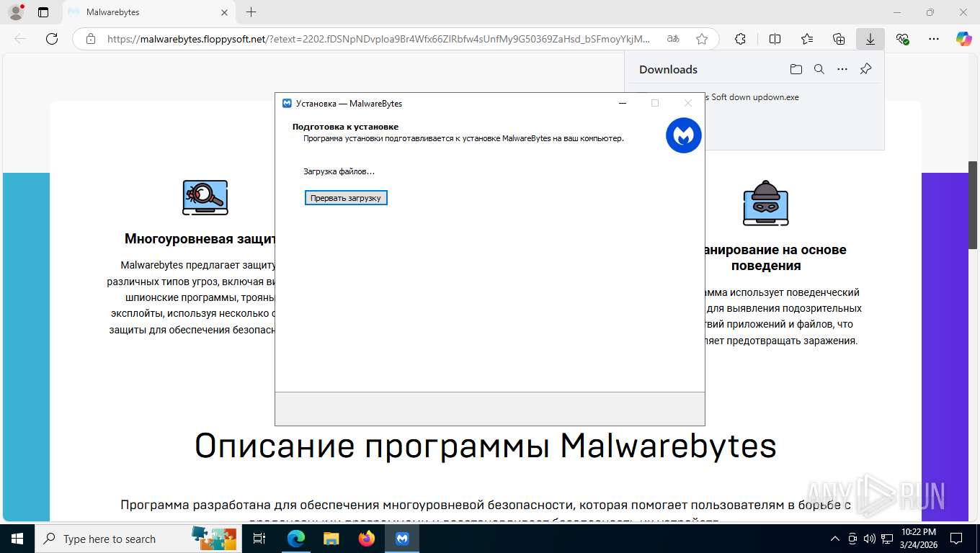The height and width of the screenshot is (553, 980).
Task: Open Browser essentials heart icon
Action: pos(902,39)
